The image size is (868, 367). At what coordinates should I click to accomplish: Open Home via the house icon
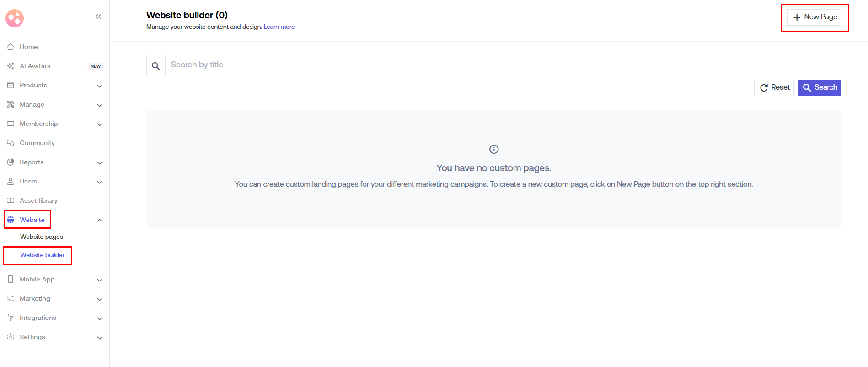[11, 47]
